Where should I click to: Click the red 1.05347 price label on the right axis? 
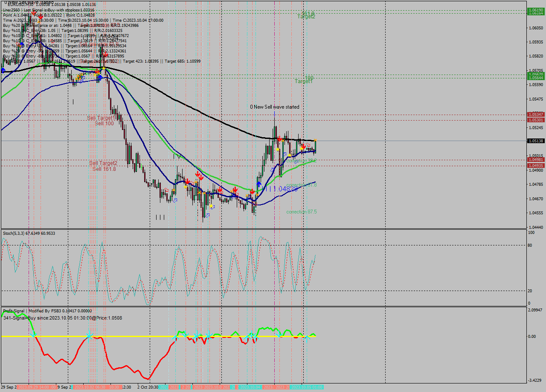536,114
